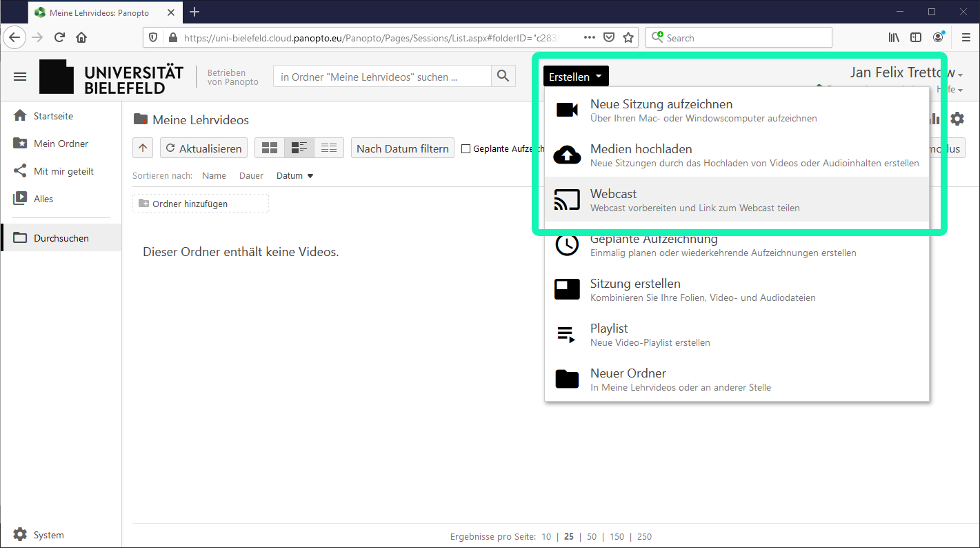Screen dimensions: 980x548
Task: Open Firefox Pocket save icon
Action: (x=609, y=37)
